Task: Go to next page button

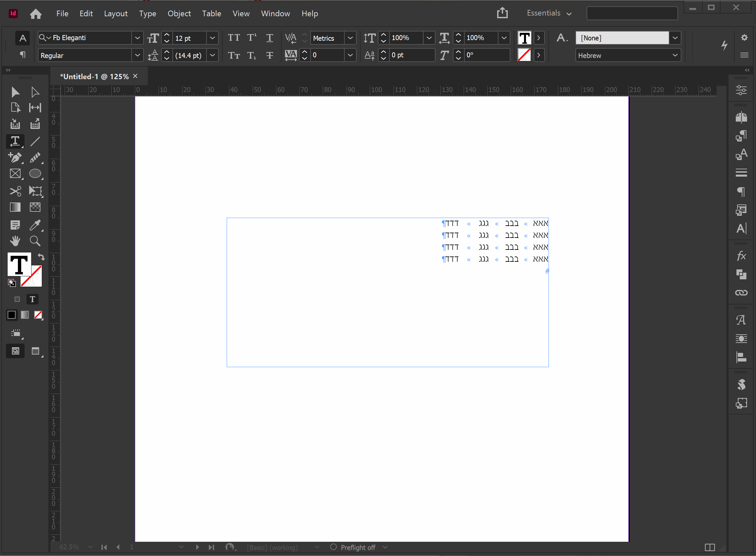Action: point(197,547)
